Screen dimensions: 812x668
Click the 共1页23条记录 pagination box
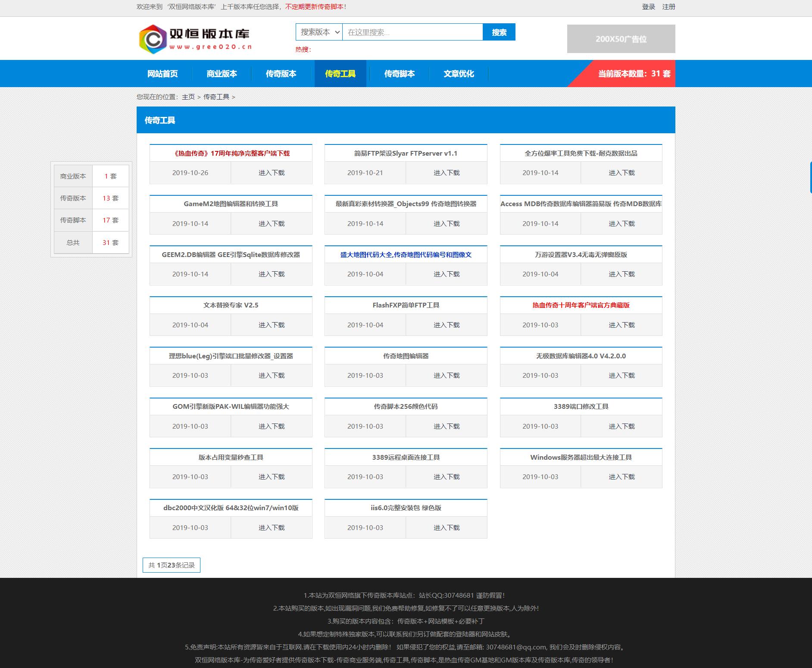172,565
